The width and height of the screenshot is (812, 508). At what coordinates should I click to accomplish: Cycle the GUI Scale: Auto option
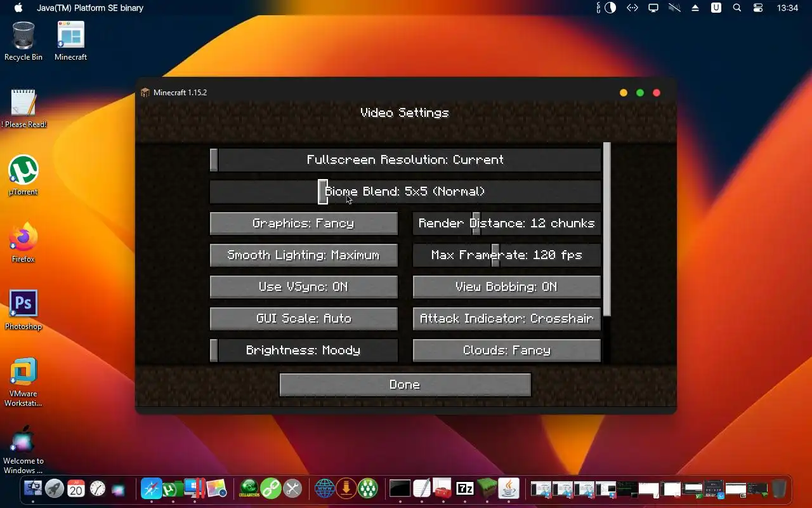click(304, 319)
